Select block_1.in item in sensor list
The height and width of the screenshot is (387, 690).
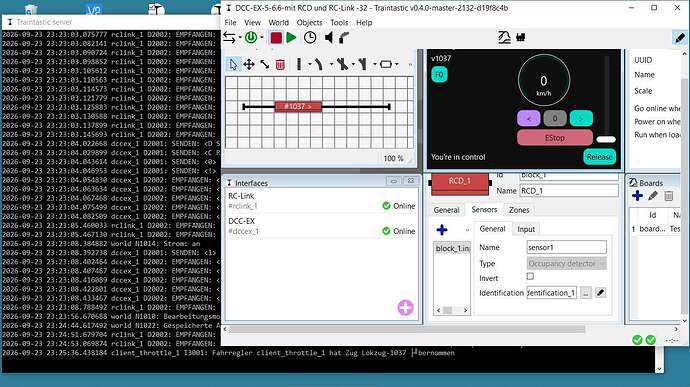click(452, 248)
